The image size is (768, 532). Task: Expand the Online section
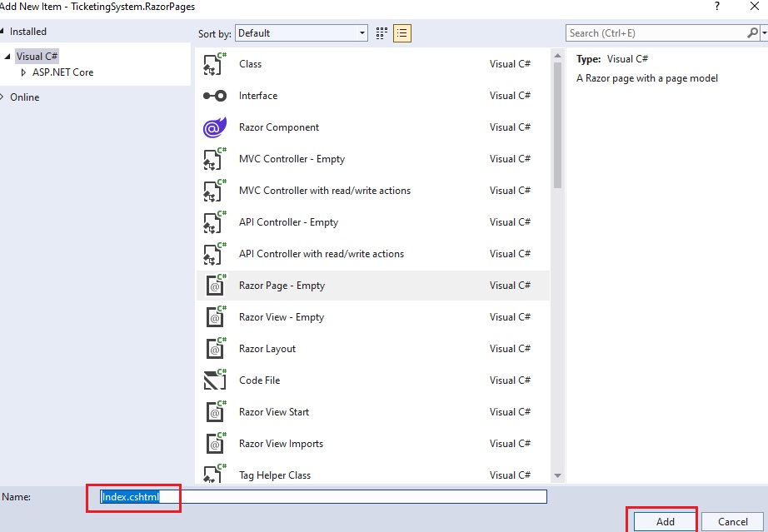pos(2,97)
